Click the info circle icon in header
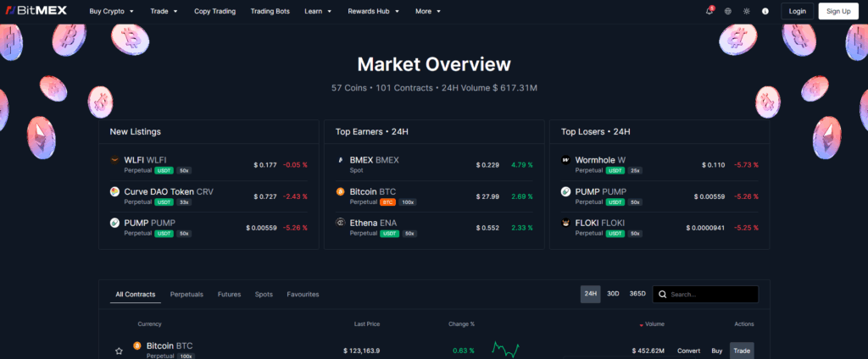The width and height of the screenshot is (868, 359). coord(765,11)
